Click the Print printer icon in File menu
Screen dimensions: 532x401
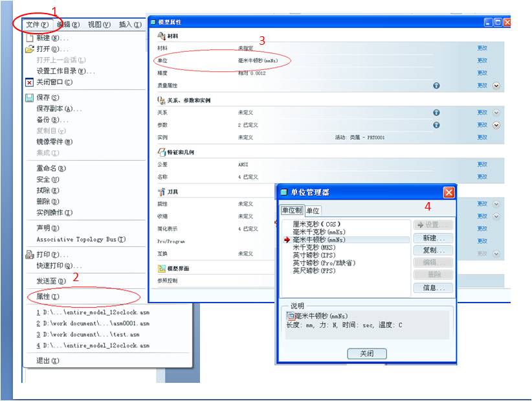coord(30,255)
